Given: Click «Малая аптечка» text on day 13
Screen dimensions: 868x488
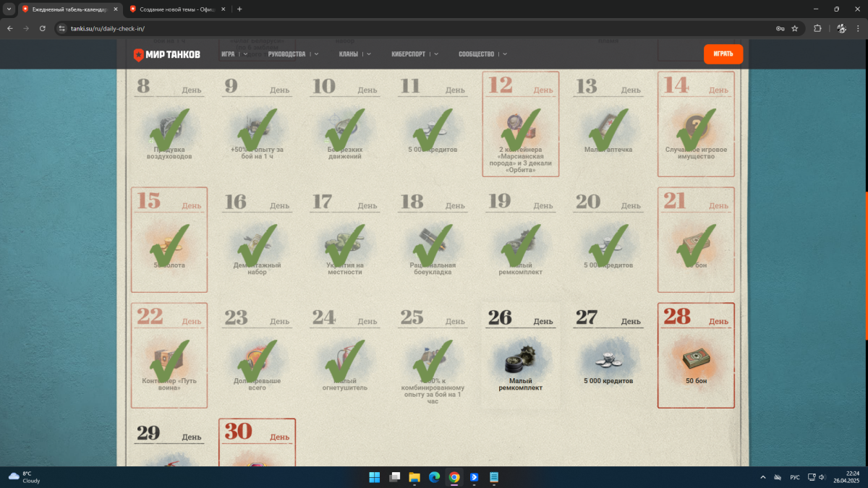Looking at the screenshot, I should [608, 150].
